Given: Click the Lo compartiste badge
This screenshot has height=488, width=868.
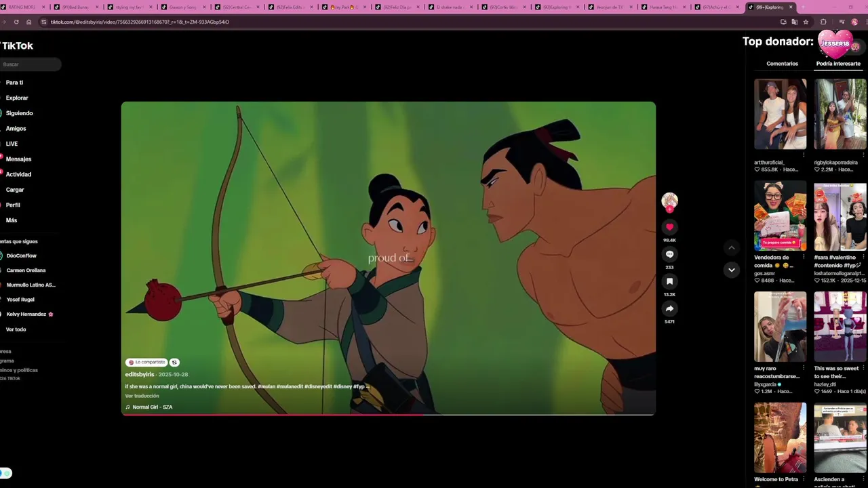Looking at the screenshot, I should [147, 362].
